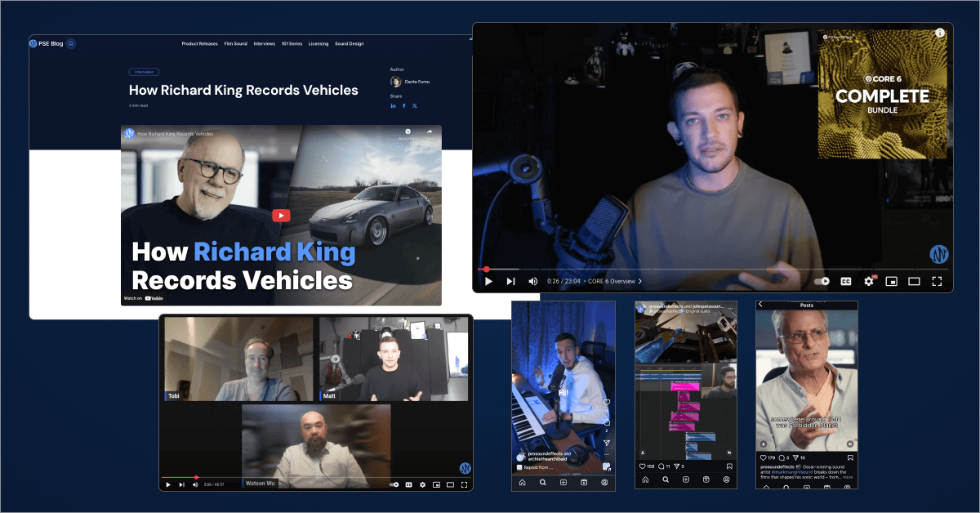Viewport: 980px width, 513px height.
Task: Open more options dots on the keyboard reel
Action: pyautogui.click(x=606, y=456)
